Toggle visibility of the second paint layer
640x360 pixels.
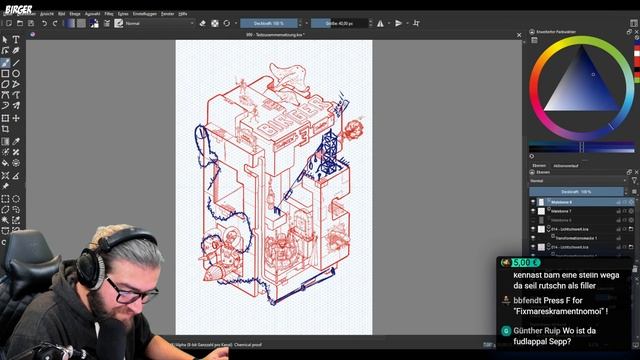pyautogui.click(x=533, y=211)
